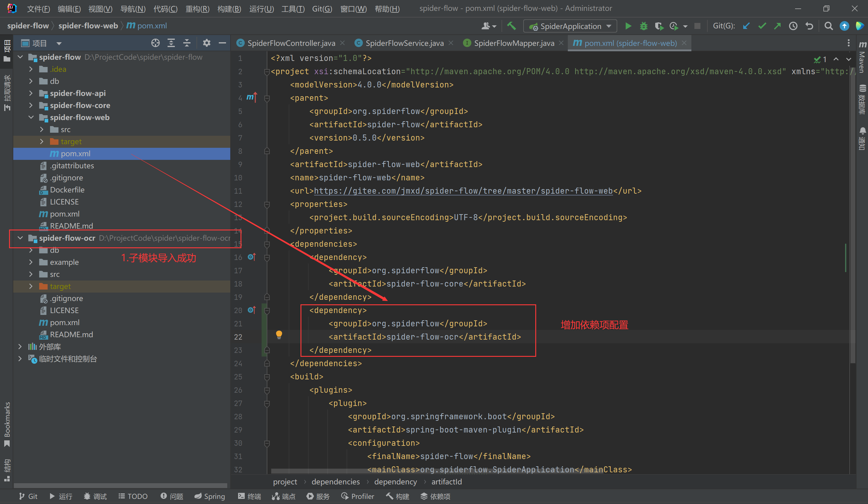The width and height of the screenshot is (868, 504).
Task: Expand the 外部库 external libraries node
Action: coord(20,347)
